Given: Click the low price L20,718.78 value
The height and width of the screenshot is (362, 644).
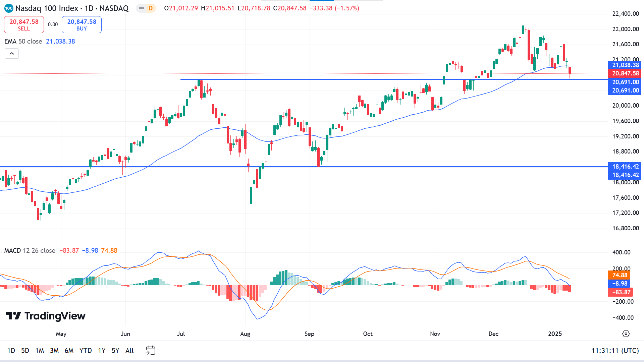Looking at the screenshot, I should pyautogui.click(x=254, y=8).
